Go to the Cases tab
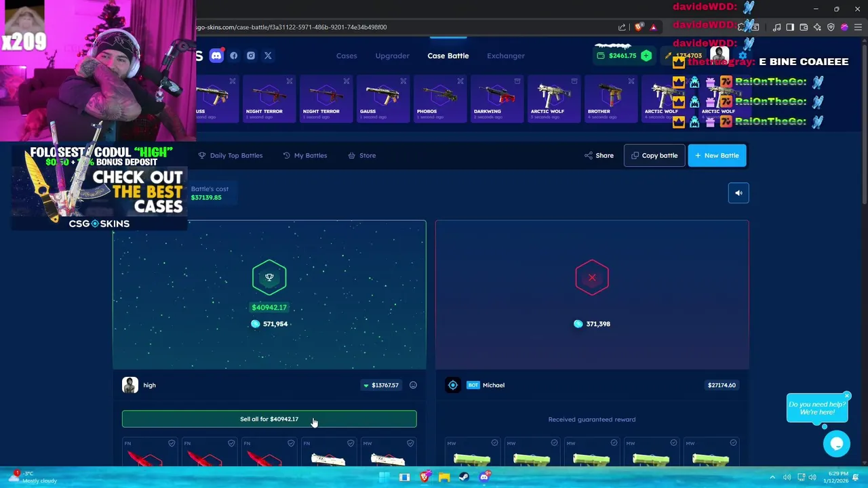The width and height of the screenshot is (868, 488). coord(347,56)
